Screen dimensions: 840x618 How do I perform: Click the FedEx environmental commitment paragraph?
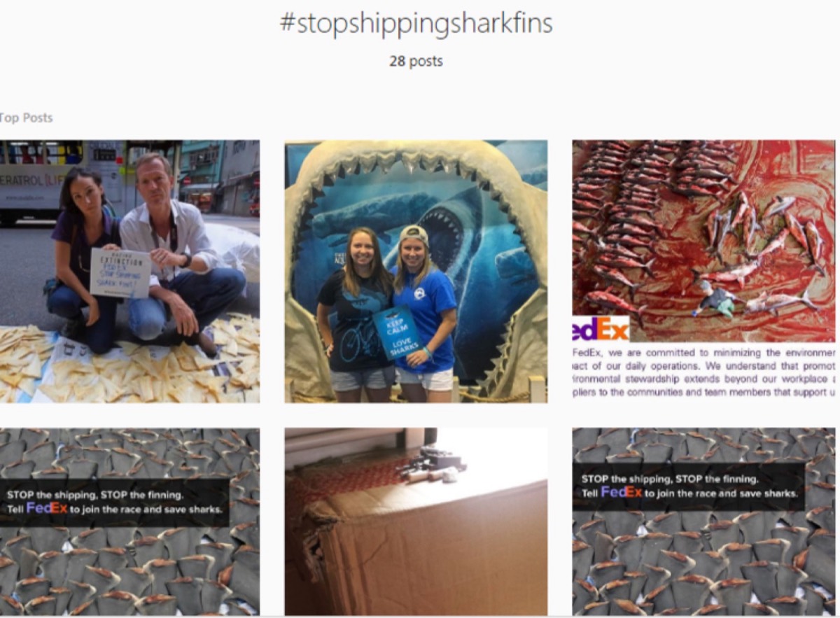coord(704,372)
